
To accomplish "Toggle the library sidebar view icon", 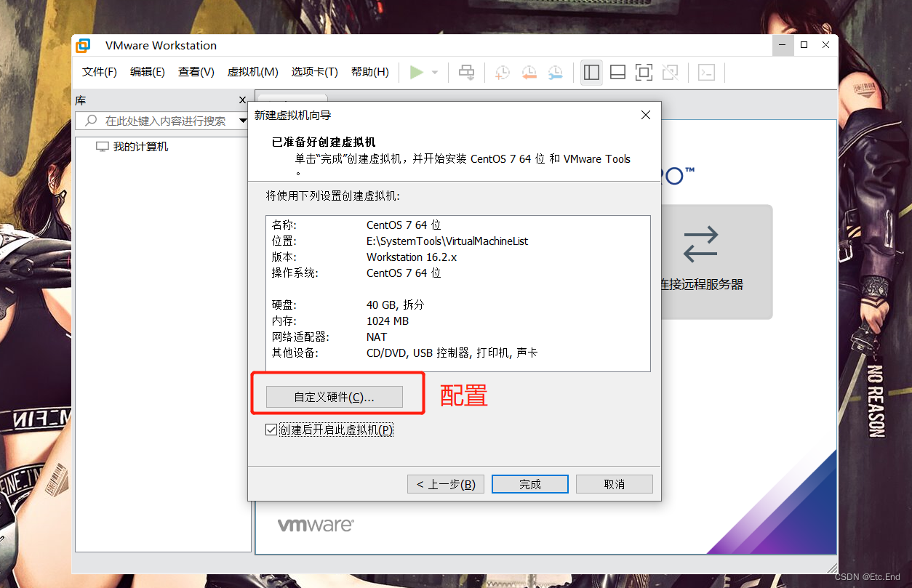I will pos(591,72).
